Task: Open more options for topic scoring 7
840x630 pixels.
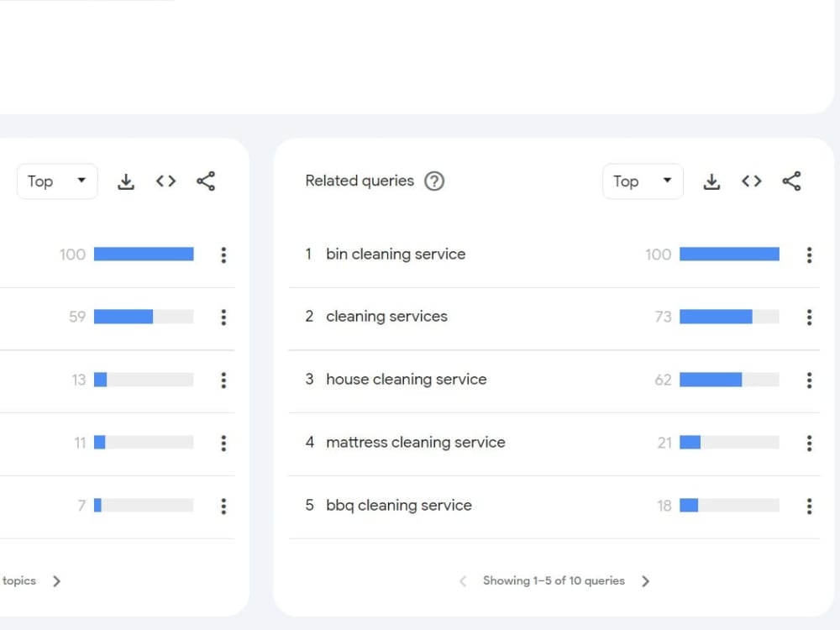Action: [x=223, y=507]
